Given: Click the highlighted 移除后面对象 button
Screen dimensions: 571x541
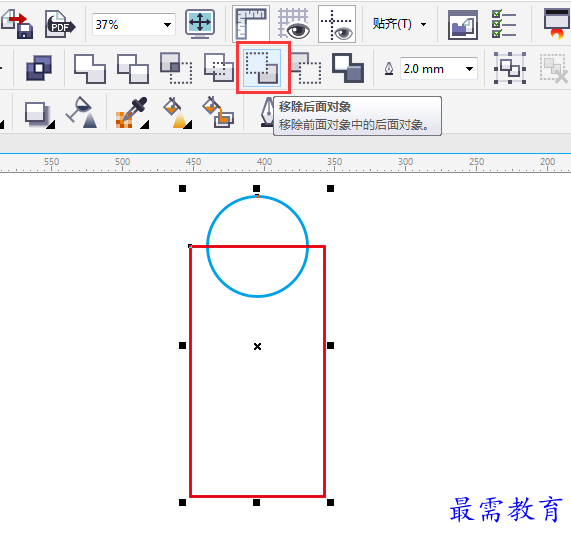Looking at the screenshot, I should tap(262, 68).
